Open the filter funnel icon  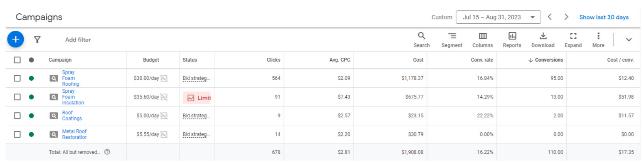(x=37, y=40)
